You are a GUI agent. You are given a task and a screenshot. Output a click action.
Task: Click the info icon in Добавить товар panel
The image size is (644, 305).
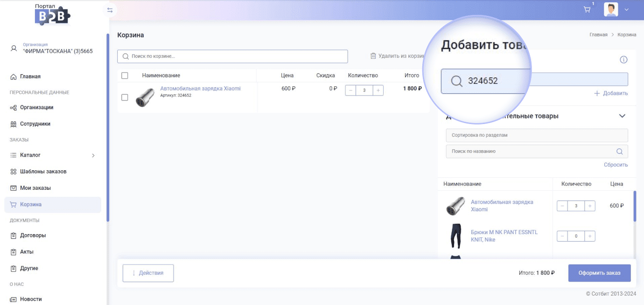pyautogui.click(x=623, y=60)
